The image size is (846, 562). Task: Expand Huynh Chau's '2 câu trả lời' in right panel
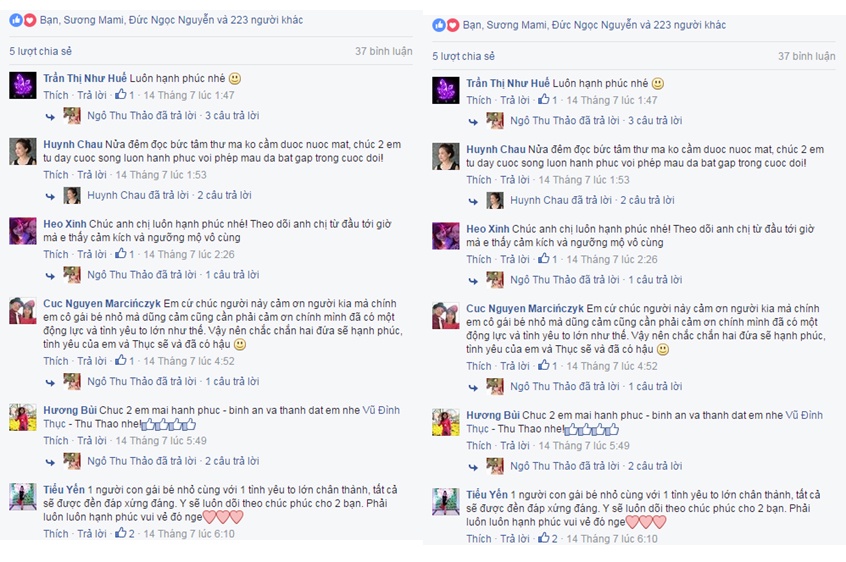(647, 200)
